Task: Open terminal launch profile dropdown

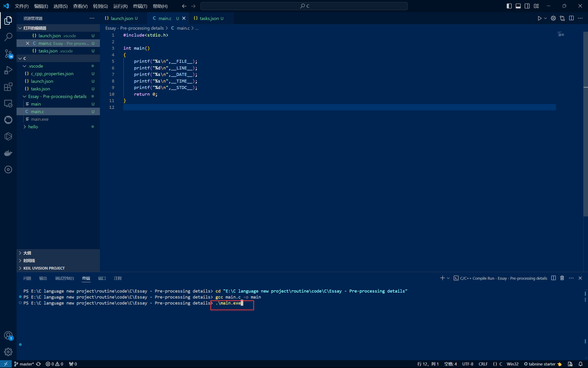Action: (448, 278)
